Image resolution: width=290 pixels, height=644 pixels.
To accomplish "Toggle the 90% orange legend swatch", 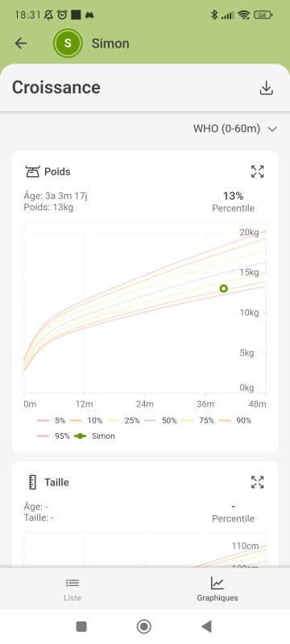I will (x=225, y=420).
